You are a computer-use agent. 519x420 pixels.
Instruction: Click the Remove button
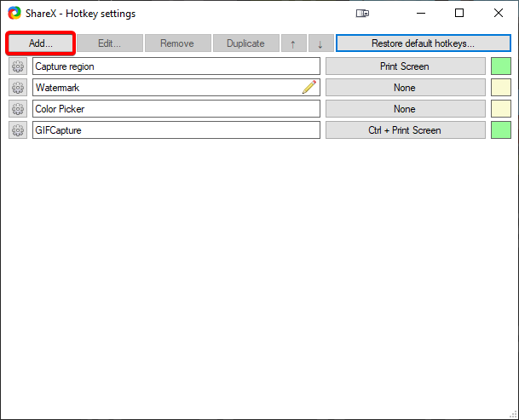[x=178, y=43]
